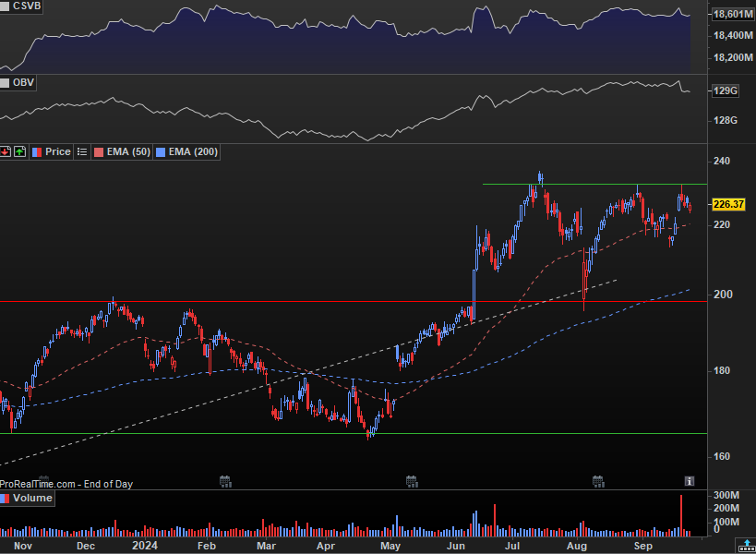The width and height of the screenshot is (756, 554).
Task: Open the Price label settings
Action: coord(57,151)
